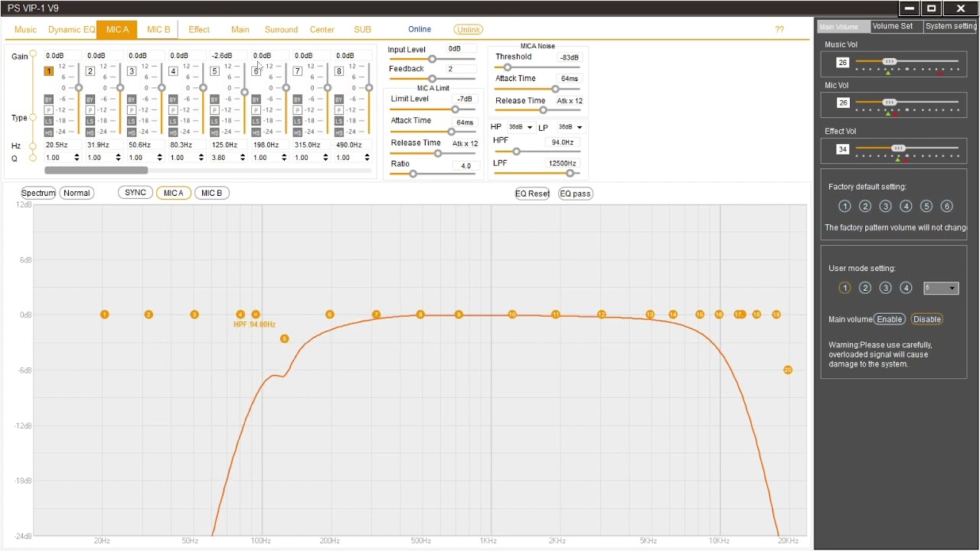Select EQ node 2 on the graph

click(x=149, y=315)
